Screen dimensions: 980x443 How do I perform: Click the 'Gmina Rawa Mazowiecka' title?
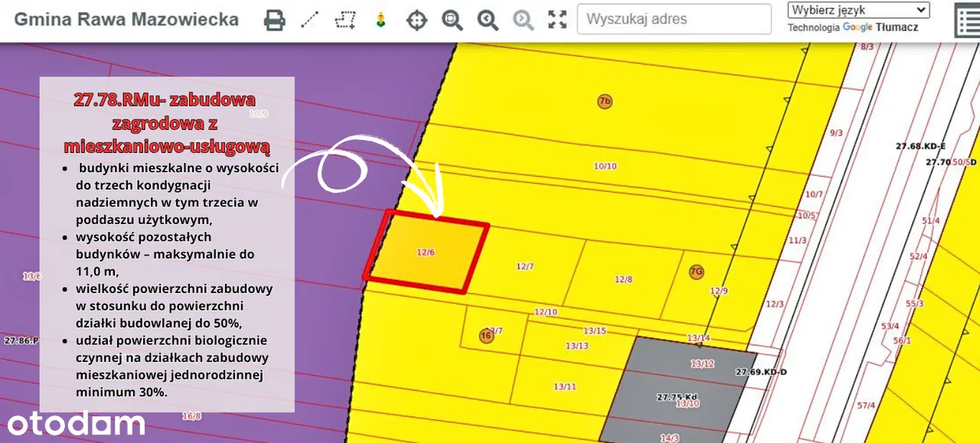(x=126, y=20)
